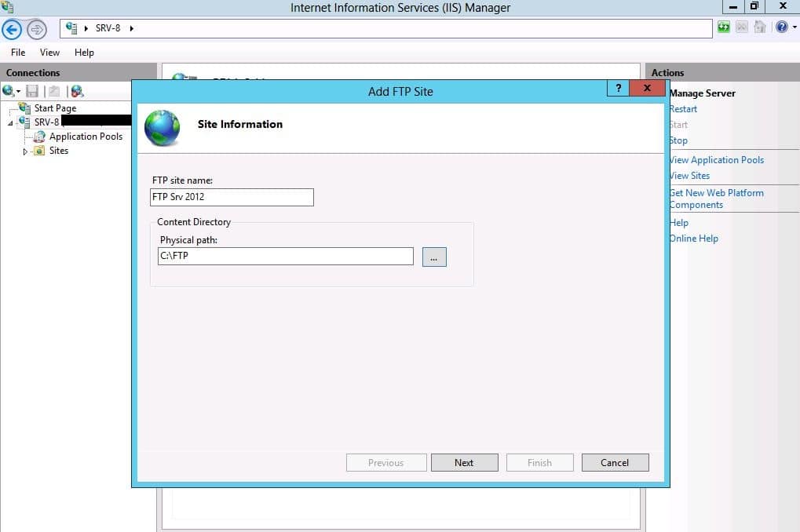Image resolution: width=800 pixels, height=532 pixels.
Task: Open Help via the blue question icon
Action: [x=781, y=27]
